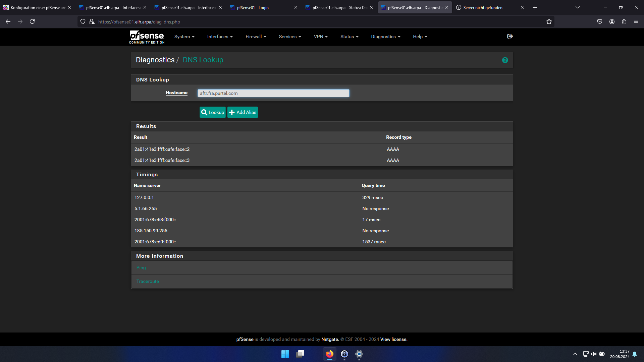
Task: Open the Settings gear in taskbar
Action: [x=359, y=354]
